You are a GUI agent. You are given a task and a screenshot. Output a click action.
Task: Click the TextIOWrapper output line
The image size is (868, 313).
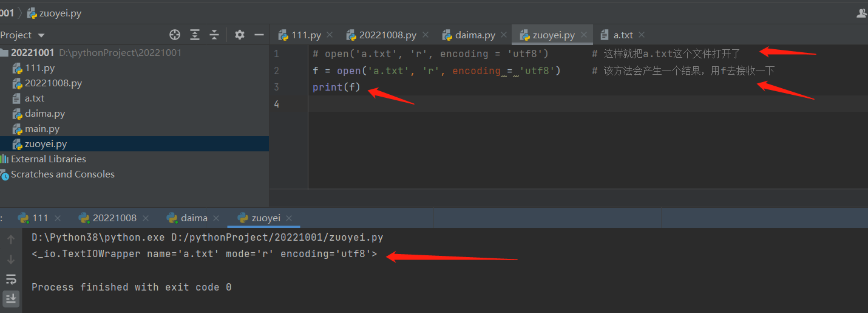[x=205, y=254]
